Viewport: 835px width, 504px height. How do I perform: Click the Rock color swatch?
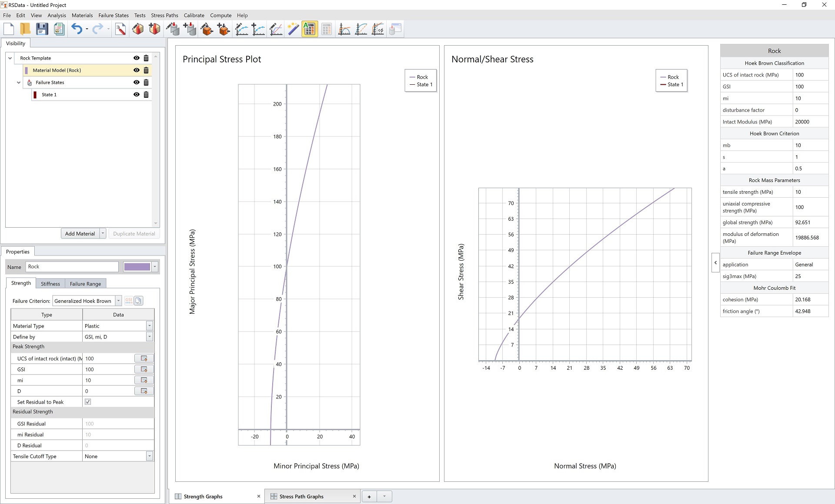click(x=137, y=267)
